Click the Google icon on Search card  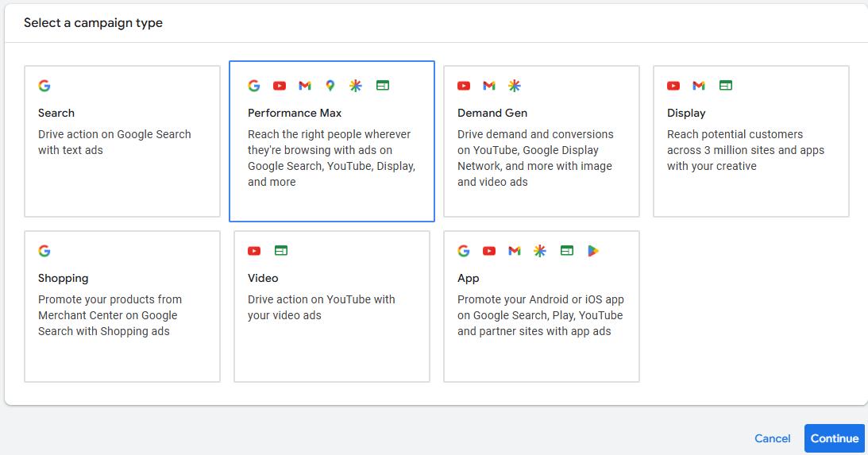coord(44,86)
